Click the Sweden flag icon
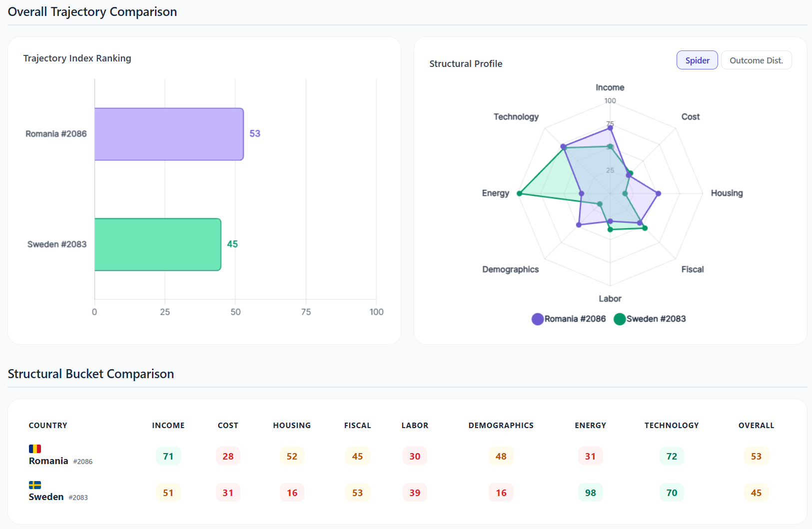 tap(35, 485)
